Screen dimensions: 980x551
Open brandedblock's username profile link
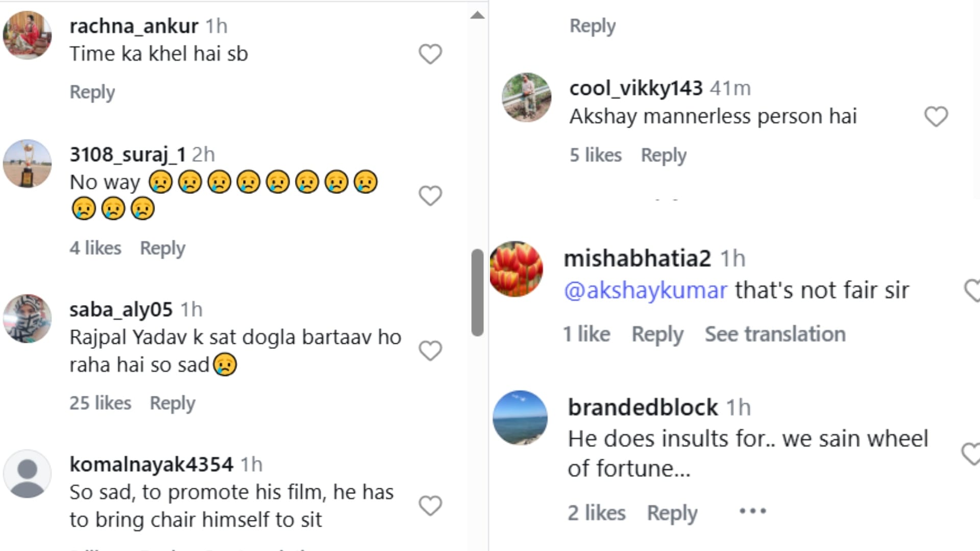click(x=643, y=407)
